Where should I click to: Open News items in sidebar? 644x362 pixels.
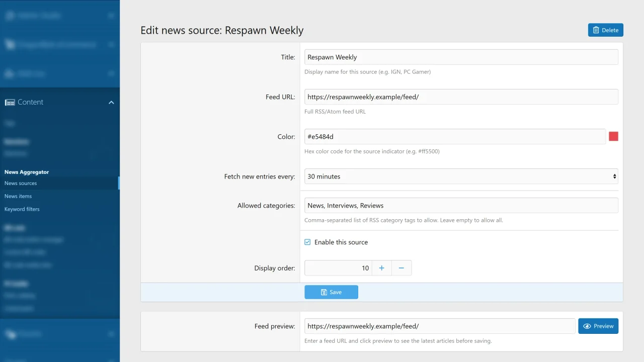(18, 196)
